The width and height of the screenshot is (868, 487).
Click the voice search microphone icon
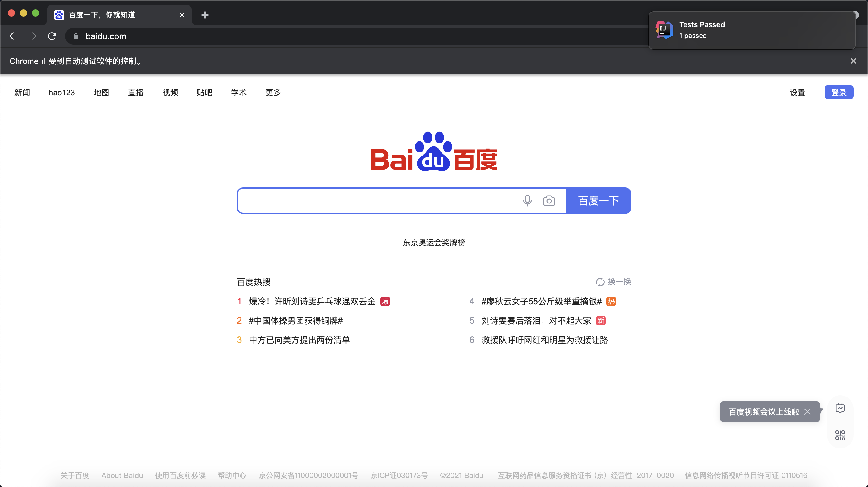(x=527, y=200)
